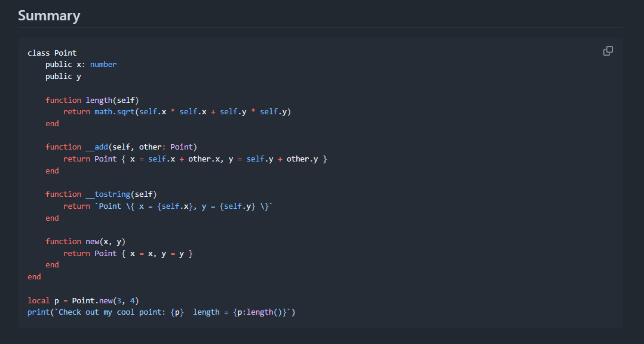Viewport: 644px width, 344px height.
Task: Click the 'public y' line
Action: [63, 77]
